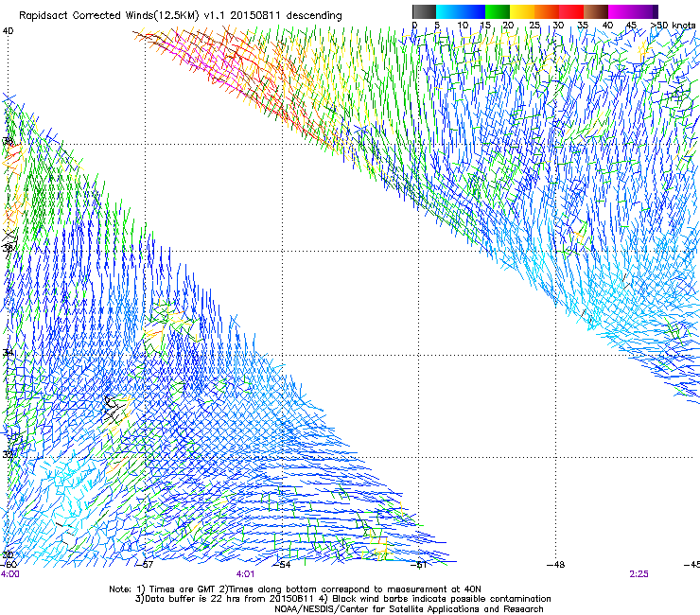Select the '20150811 descending' text in title
The height and width of the screenshot is (615, 700).
(x=286, y=16)
